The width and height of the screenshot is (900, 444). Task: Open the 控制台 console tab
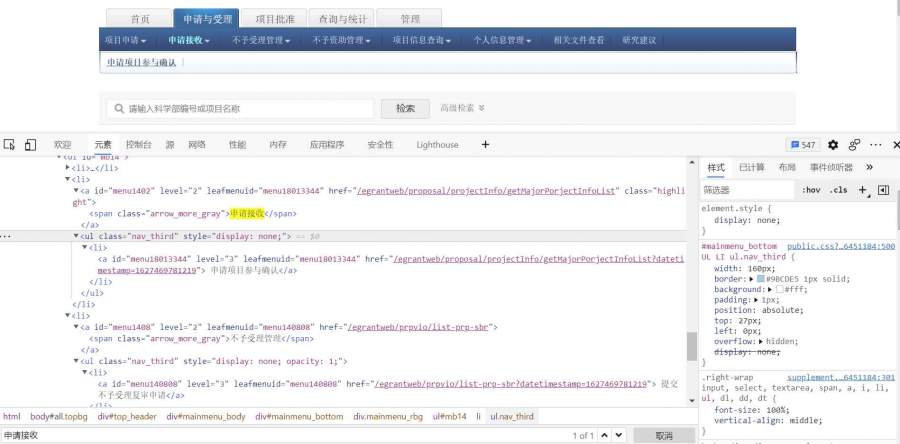[x=138, y=145]
